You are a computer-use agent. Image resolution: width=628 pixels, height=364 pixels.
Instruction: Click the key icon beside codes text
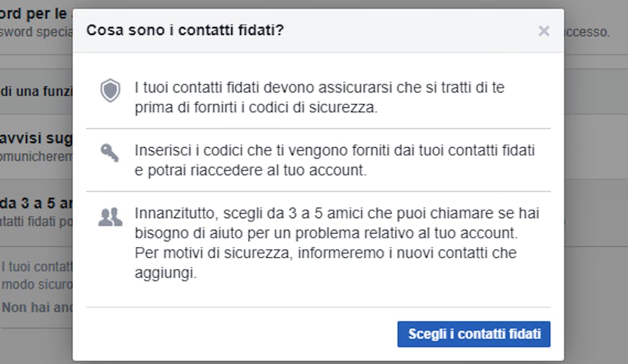pyautogui.click(x=109, y=153)
